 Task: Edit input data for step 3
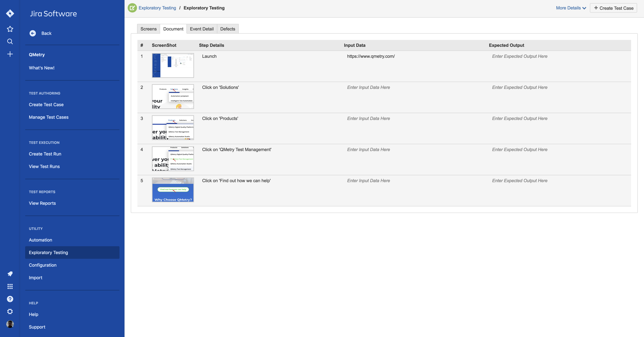[x=368, y=119]
